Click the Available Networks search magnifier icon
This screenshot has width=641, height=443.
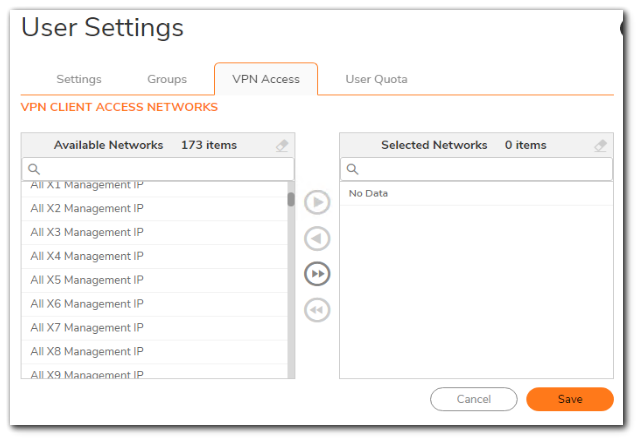click(34, 170)
